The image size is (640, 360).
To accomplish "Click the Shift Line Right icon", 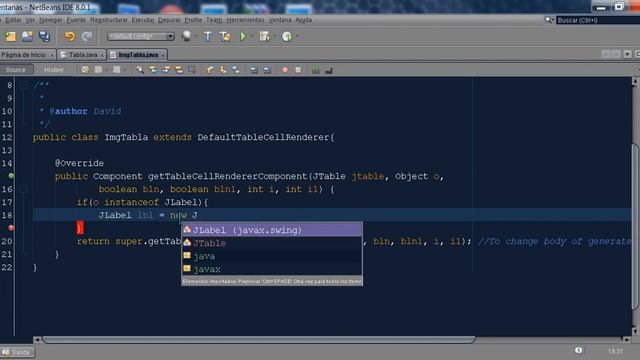I will (267, 70).
